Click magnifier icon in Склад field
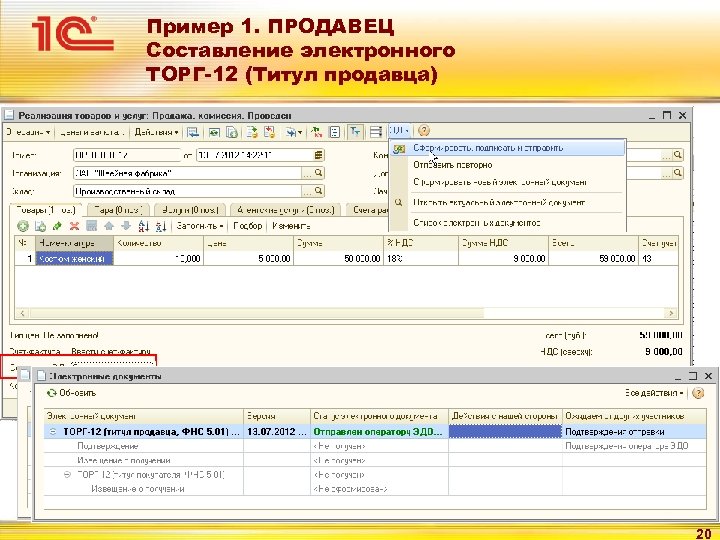The image size is (720, 540). [x=319, y=191]
